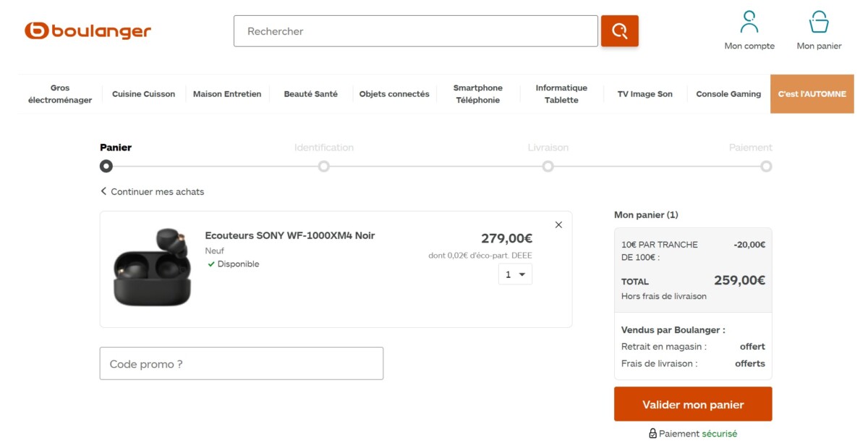Open Console Gaming menu
The image size is (868, 446).
point(728,94)
